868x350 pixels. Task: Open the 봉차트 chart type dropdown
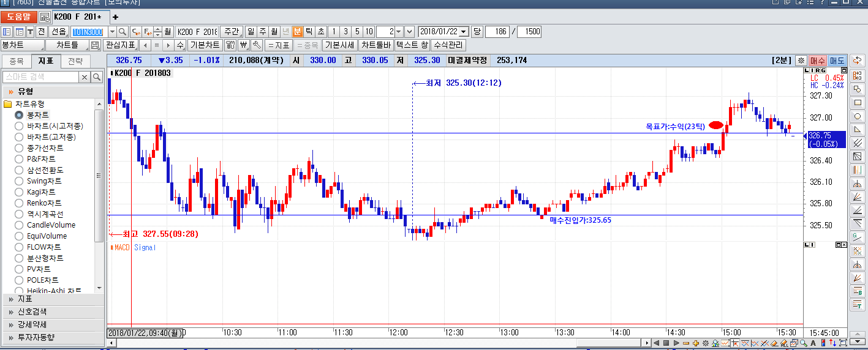point(23,45)
